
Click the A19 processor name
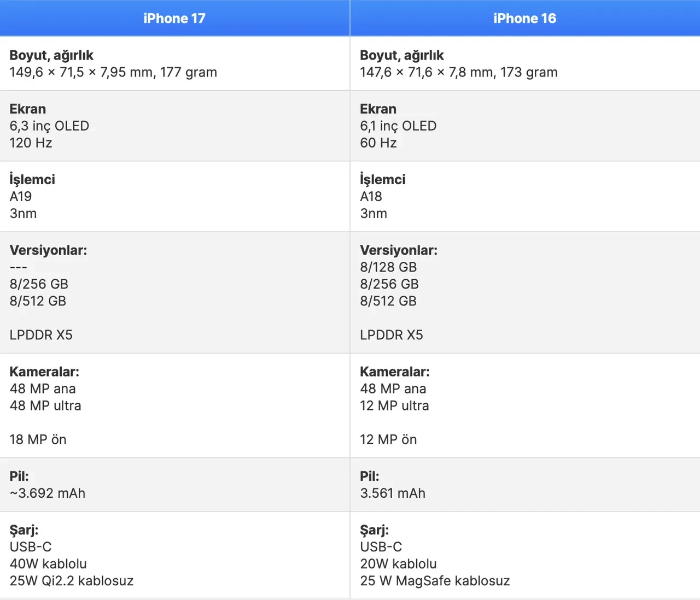pyautogui.click(x=21, y=196)
